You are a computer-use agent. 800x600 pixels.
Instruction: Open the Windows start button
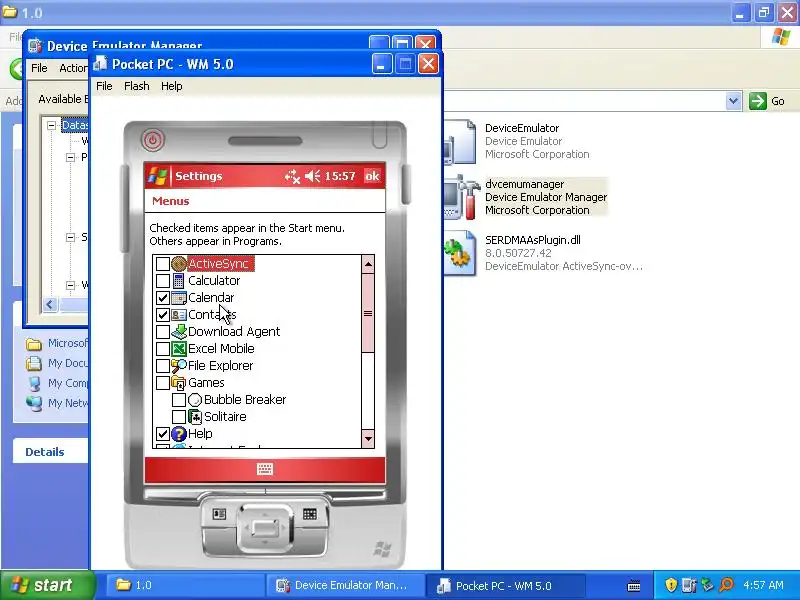coord(46,585)
